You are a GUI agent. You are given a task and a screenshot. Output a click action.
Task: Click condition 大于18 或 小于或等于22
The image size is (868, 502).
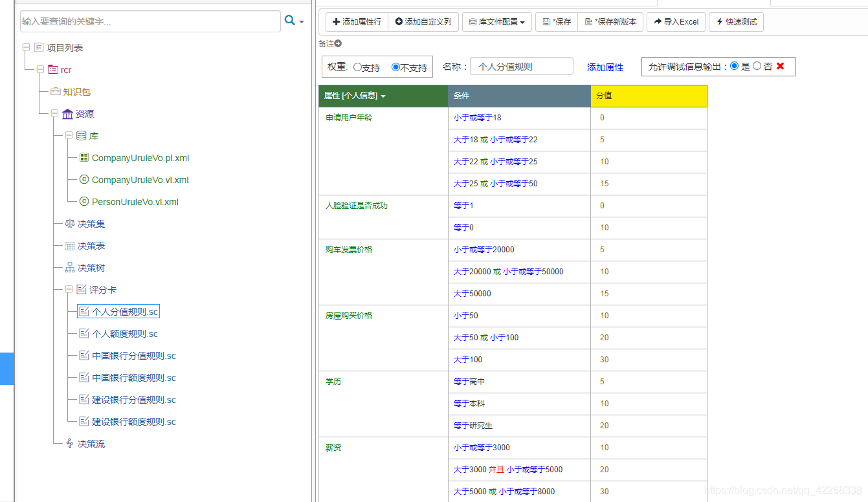(496, 140)
